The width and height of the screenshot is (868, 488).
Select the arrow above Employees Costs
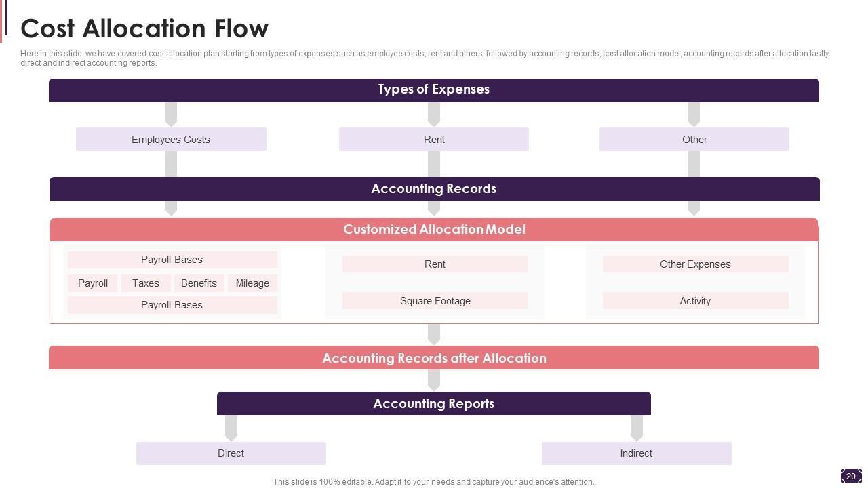pos(171,115)
